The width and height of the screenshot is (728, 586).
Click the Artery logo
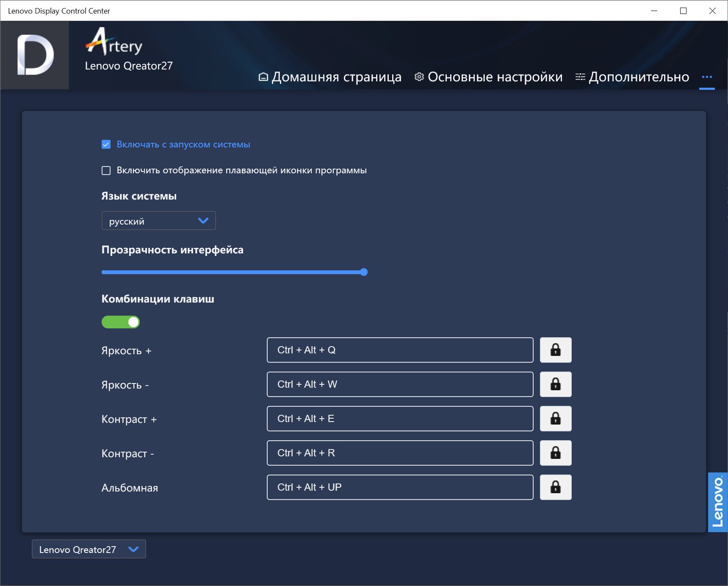pos(114,42)
